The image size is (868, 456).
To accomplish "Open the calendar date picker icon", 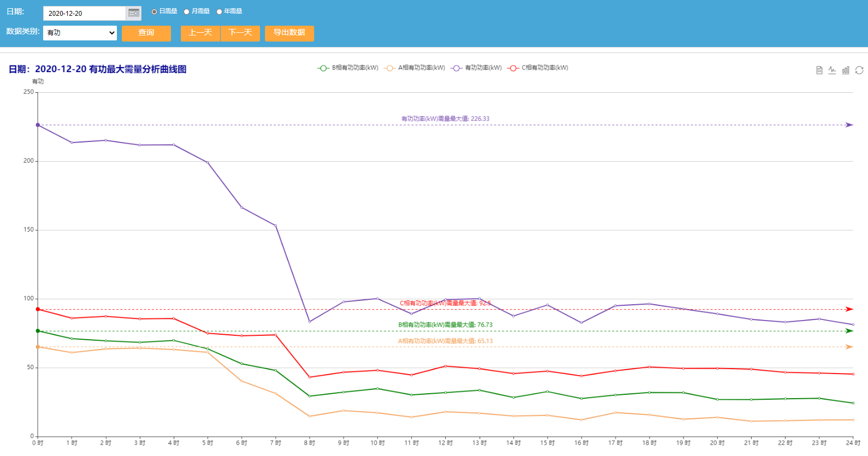I will click(134, 13).
